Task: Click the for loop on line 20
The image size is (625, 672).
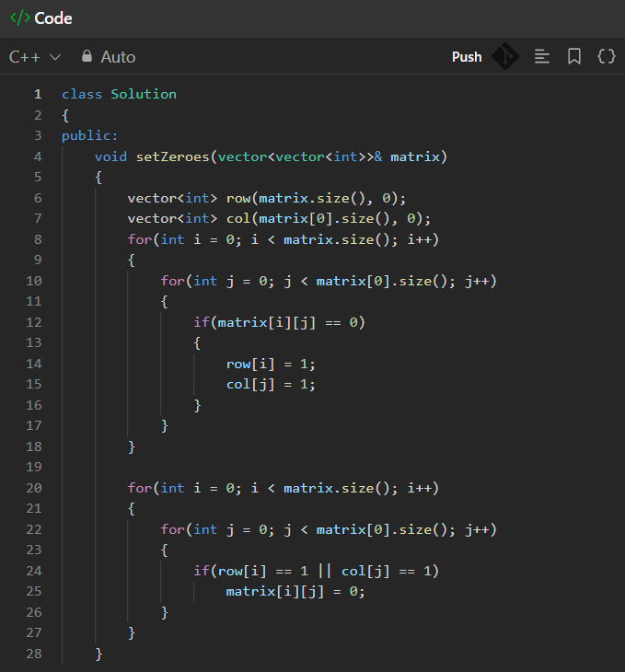Action: [284, 488]
